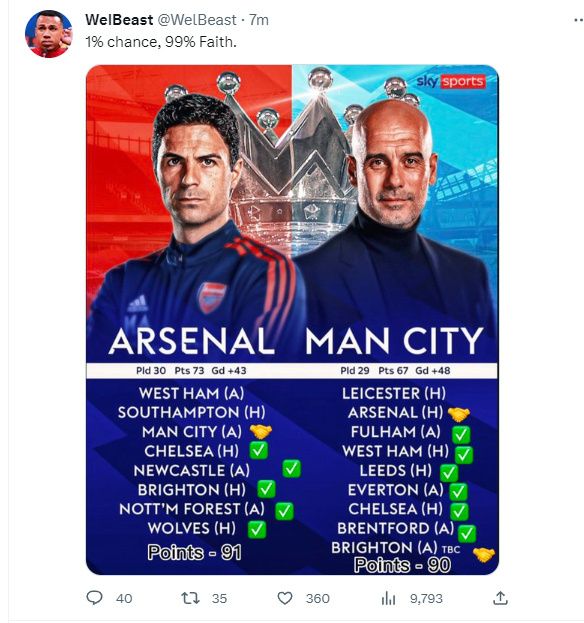584x623 pixels.
Task: Open WelBeast profile avatar picture
Action: (48, 34)
